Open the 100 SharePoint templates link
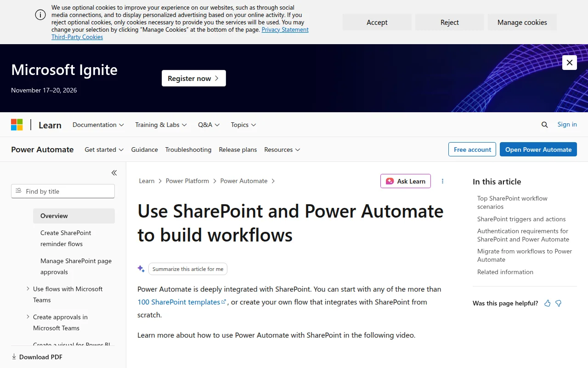The width and height of the screenshot is (588, 368). tap(182, 302)
